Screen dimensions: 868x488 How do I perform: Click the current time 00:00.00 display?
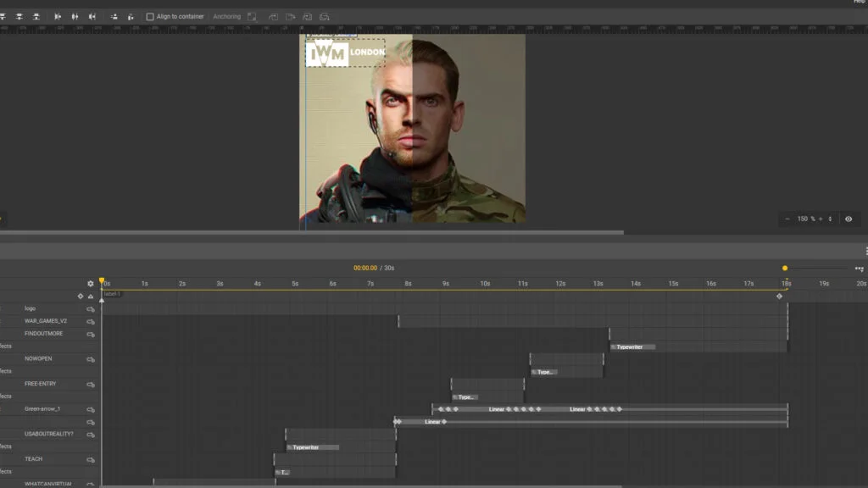click(365, 268)
